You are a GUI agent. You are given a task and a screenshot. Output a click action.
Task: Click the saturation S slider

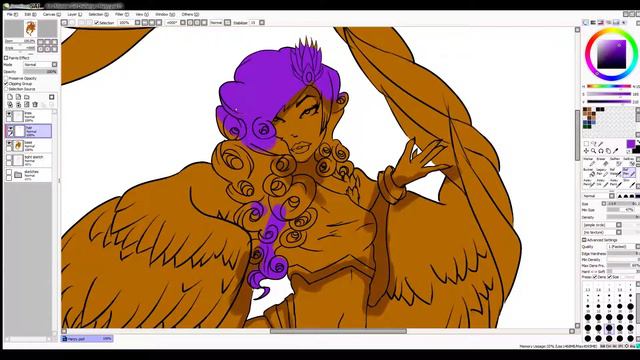point(609,94)
